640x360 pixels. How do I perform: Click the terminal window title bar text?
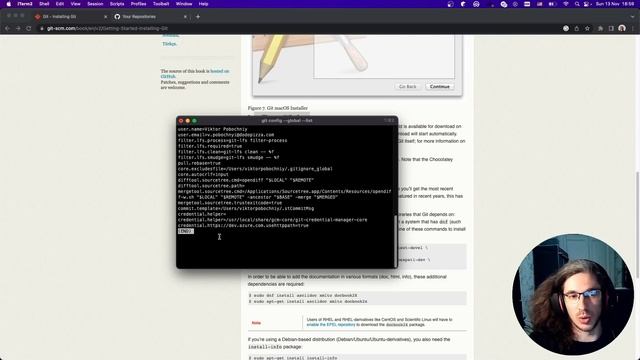tap(287, 120)
